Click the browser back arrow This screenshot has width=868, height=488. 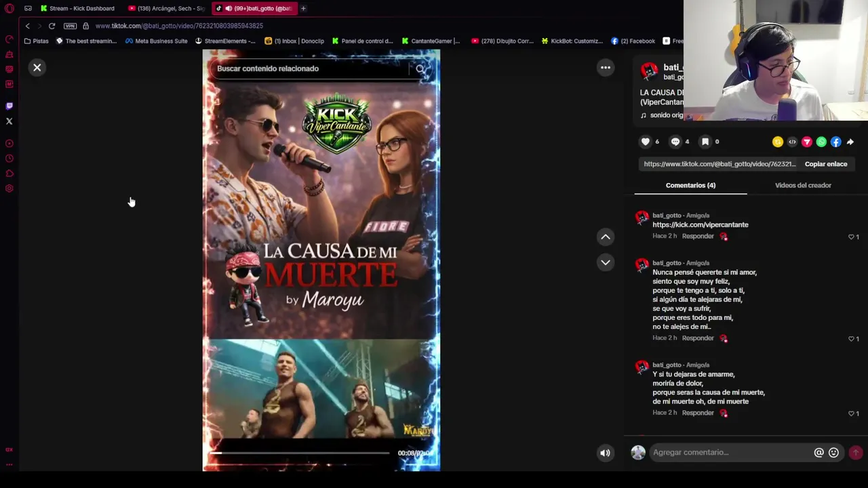pos(27,26)
